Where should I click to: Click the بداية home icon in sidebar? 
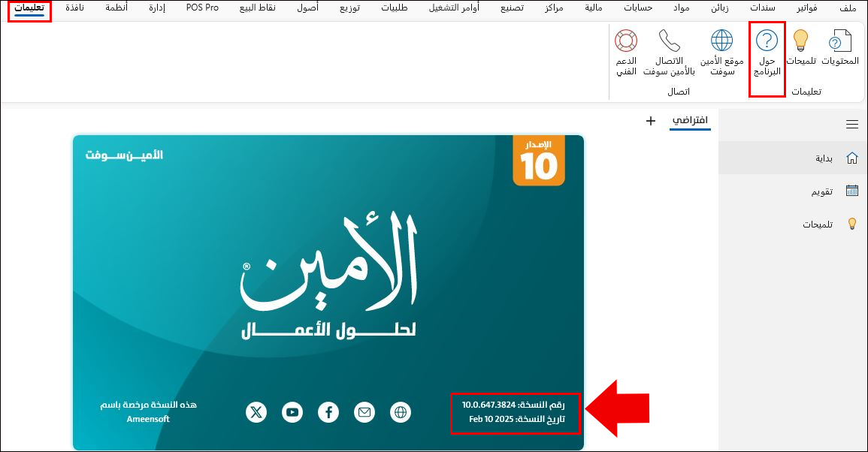852,158
